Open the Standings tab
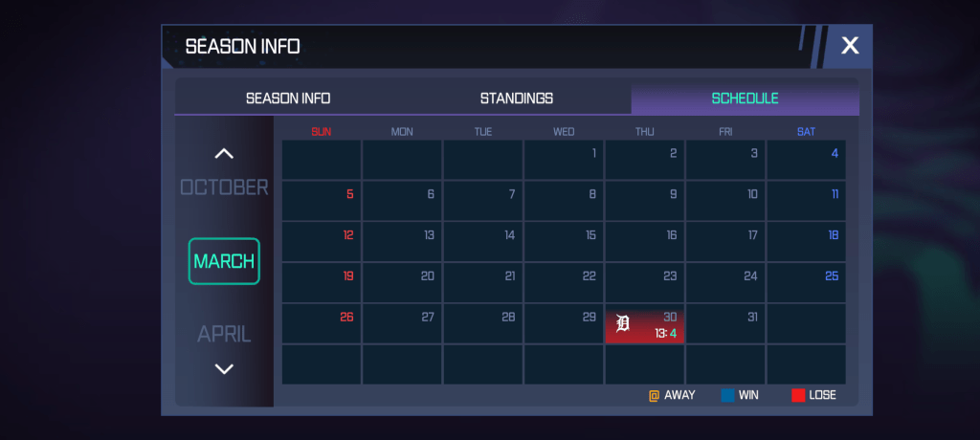 point(517,99)
